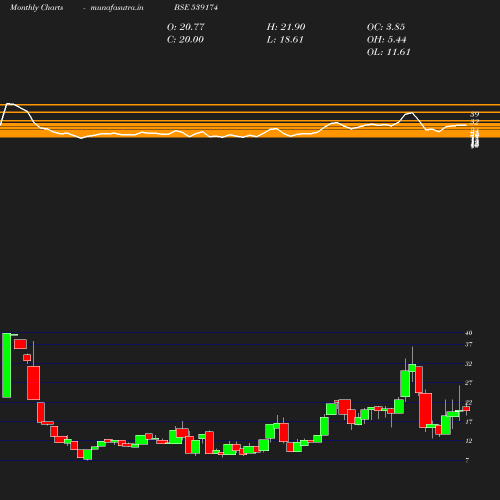Screen dimensions: 500x500
Task: Click the price axis label 17
Action: 469,422
